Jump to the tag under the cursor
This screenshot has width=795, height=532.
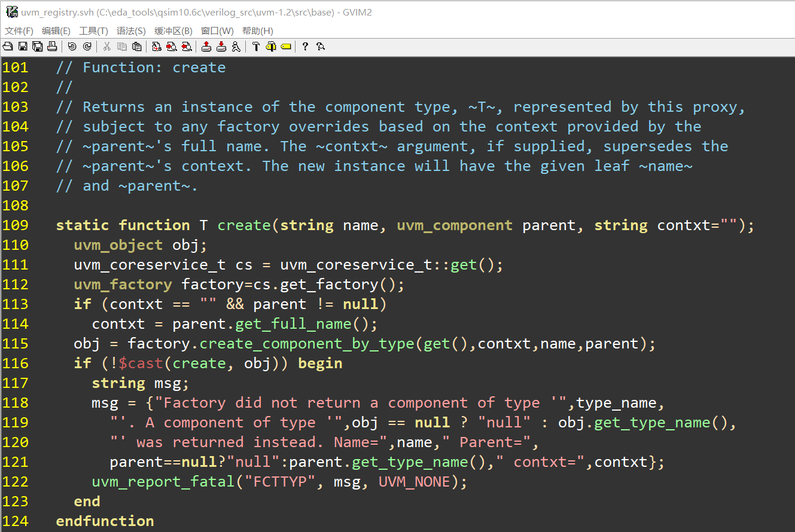tap(286, 47)
